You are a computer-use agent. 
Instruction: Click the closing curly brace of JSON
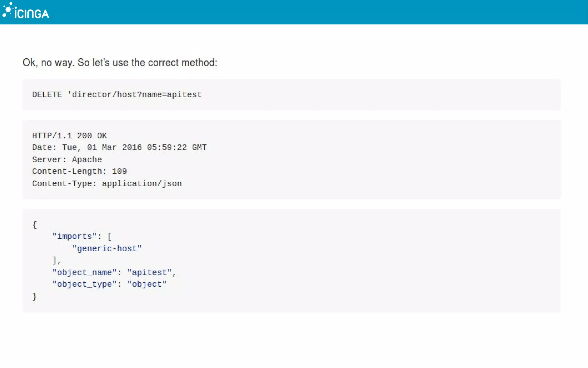(x=34, y=296)
